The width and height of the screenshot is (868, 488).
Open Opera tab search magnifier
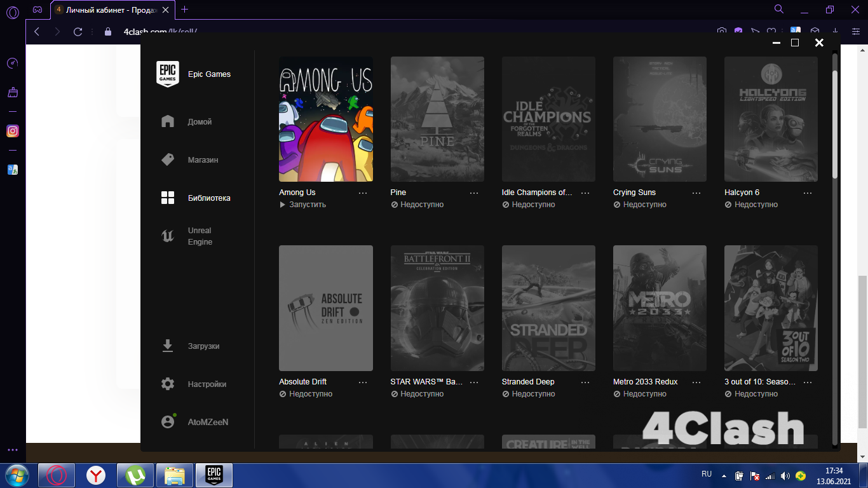779,9
